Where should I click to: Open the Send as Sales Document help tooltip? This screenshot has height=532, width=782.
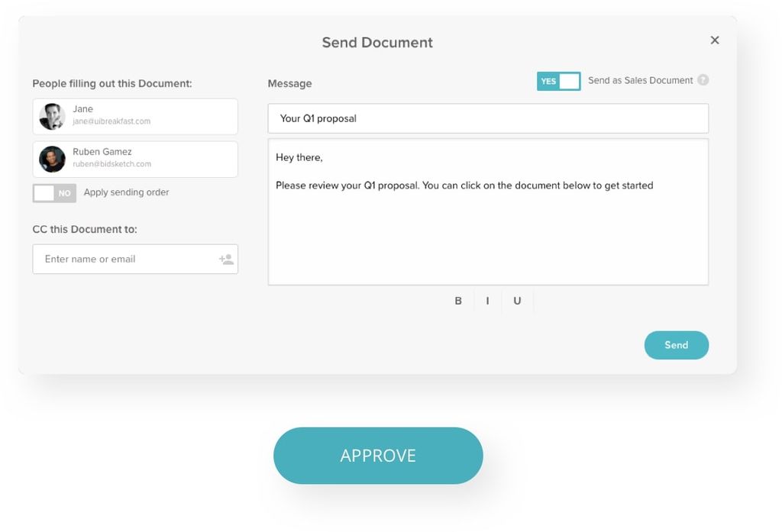[703, 80]
